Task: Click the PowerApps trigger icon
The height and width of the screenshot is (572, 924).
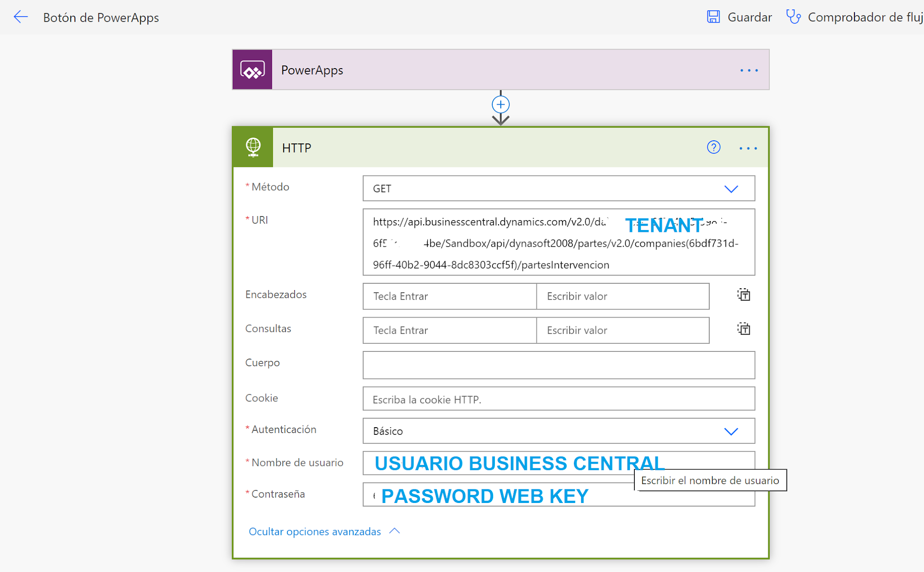Action: pyautogui.click(x=252, y=70)
